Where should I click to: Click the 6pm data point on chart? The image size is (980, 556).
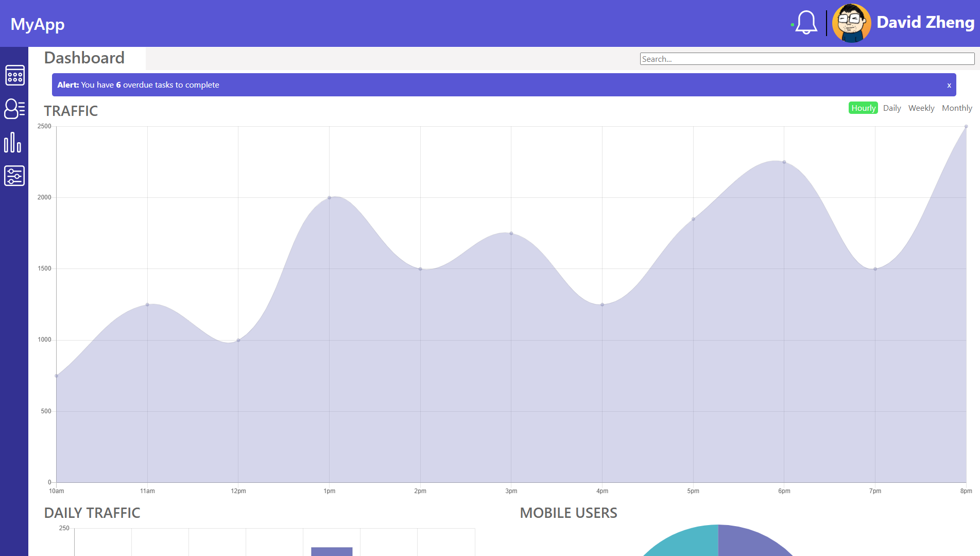point(784,162)
